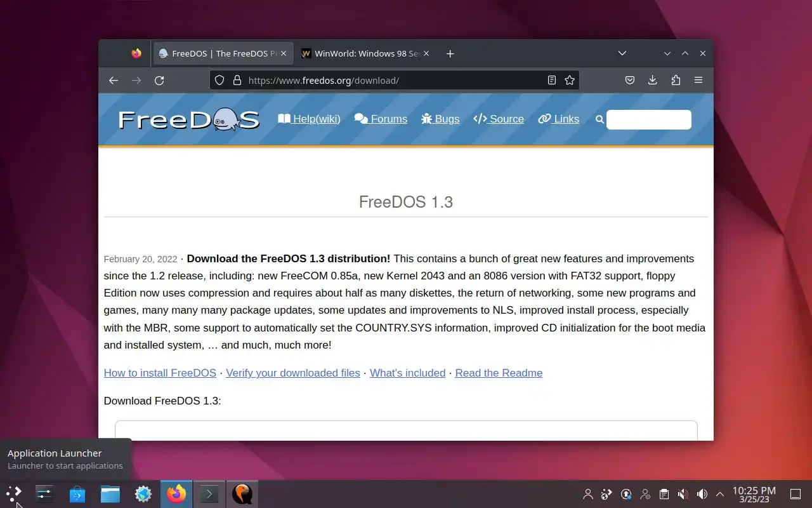
Task: Open the Dolphin file manager from the taskbar
Action: point(110,493)
